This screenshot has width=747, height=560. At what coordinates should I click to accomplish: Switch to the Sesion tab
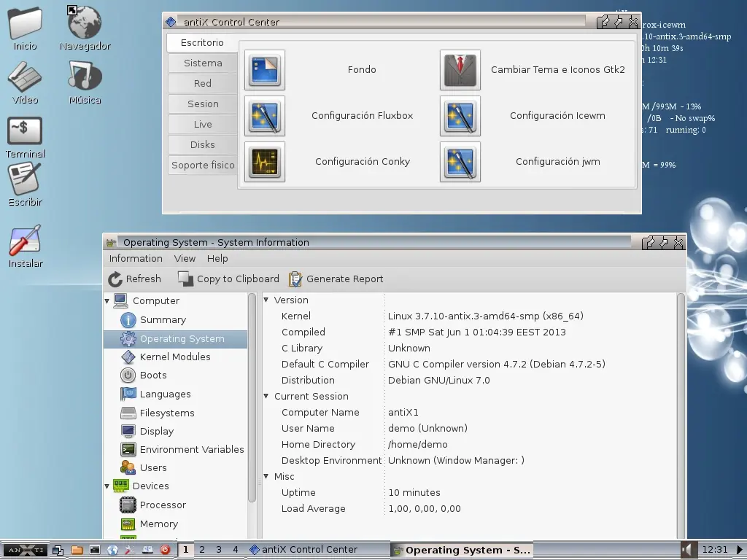(203, 104)
